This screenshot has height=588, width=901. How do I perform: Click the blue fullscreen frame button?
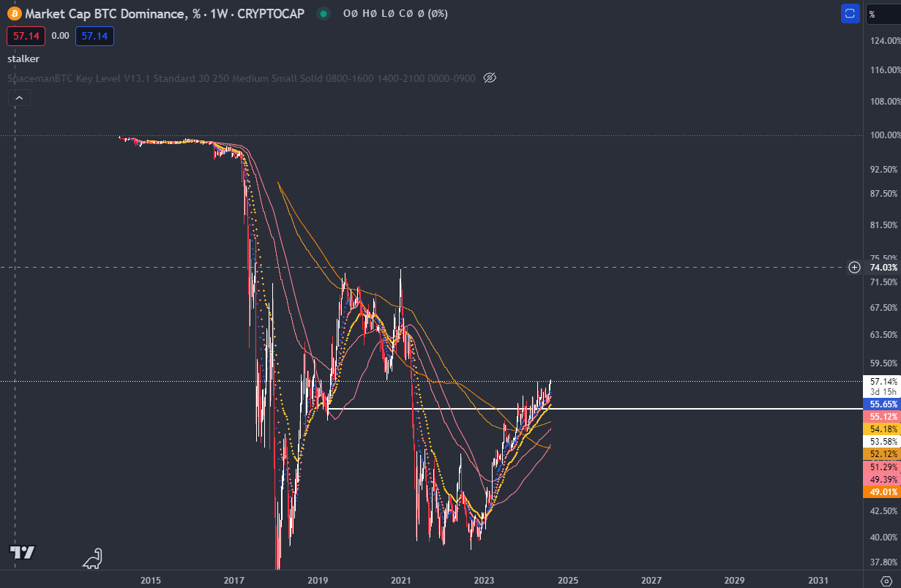pos(850,13)
